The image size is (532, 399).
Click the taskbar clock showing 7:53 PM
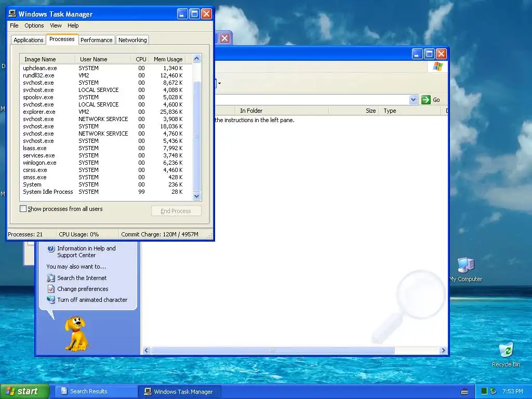tap(512, 391)
